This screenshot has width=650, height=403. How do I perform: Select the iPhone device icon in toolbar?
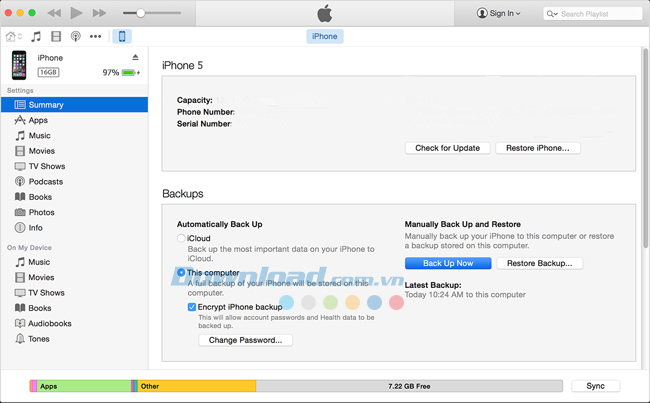(122, 36)
